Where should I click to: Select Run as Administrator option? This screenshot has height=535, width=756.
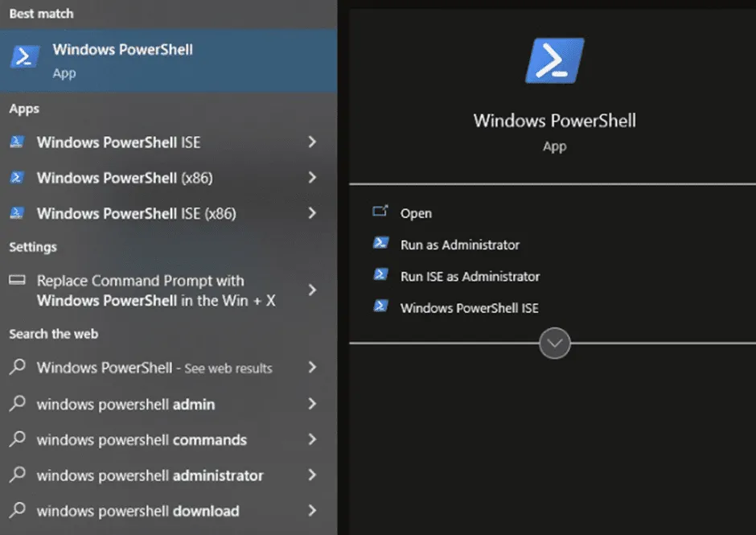pyautogui.click(x=460, y=245)
